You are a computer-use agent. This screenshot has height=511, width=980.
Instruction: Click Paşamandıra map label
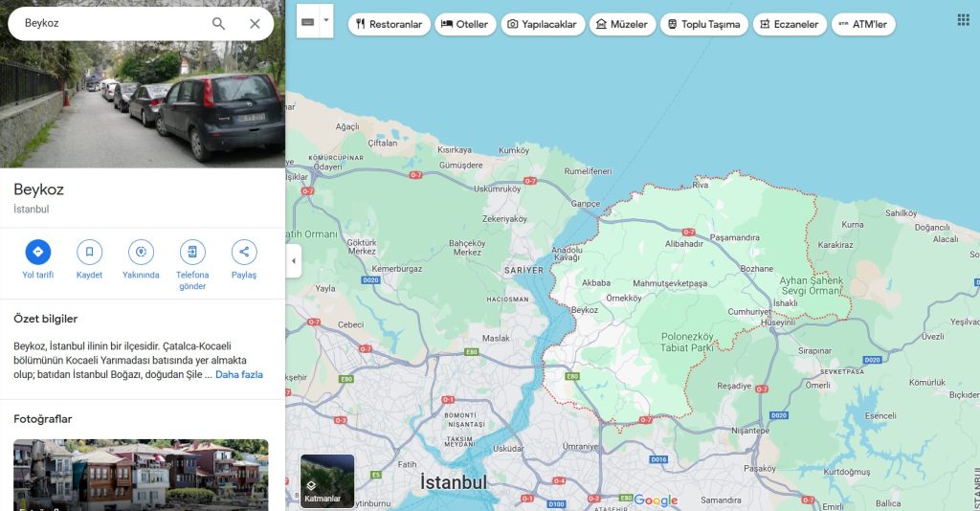735,237
